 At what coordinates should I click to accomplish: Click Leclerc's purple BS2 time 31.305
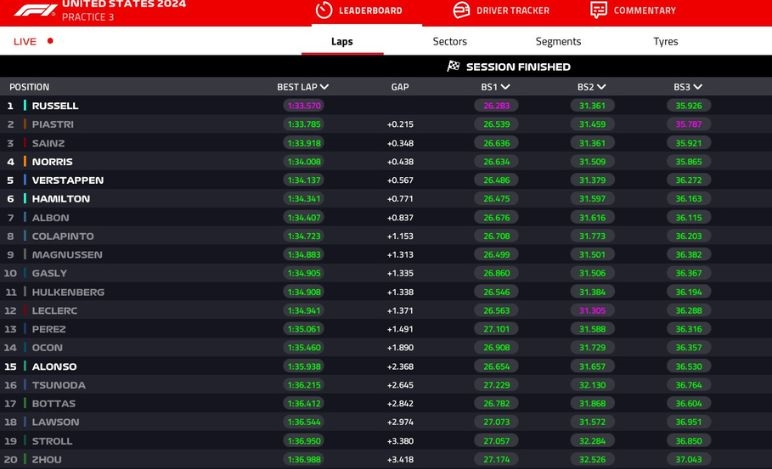[591, 311]
